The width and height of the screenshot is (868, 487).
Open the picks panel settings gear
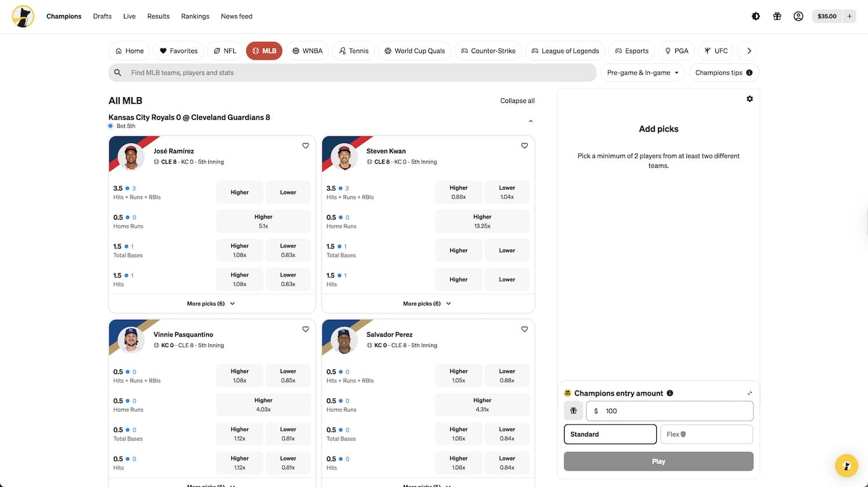[x=749, y=99]
